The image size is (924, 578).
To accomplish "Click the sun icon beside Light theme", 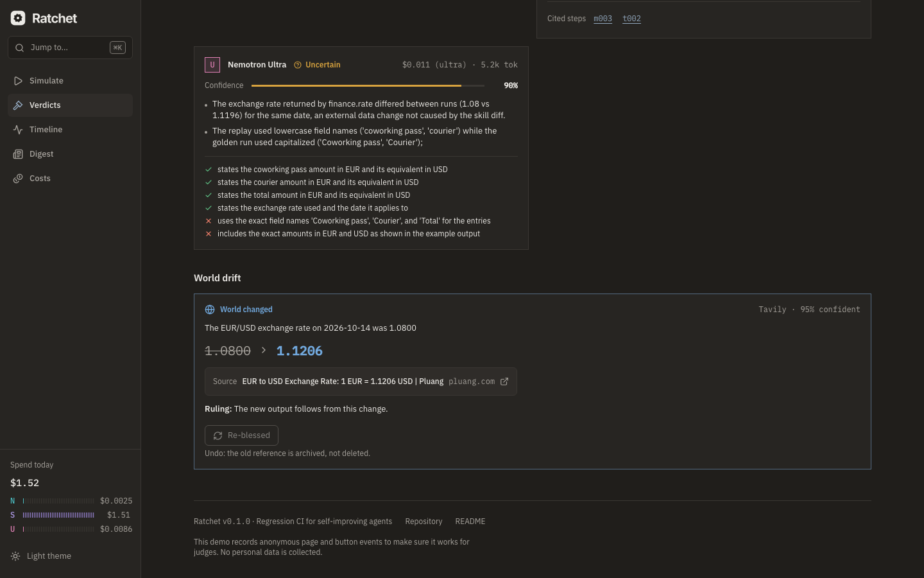I will tap(15, 556).
